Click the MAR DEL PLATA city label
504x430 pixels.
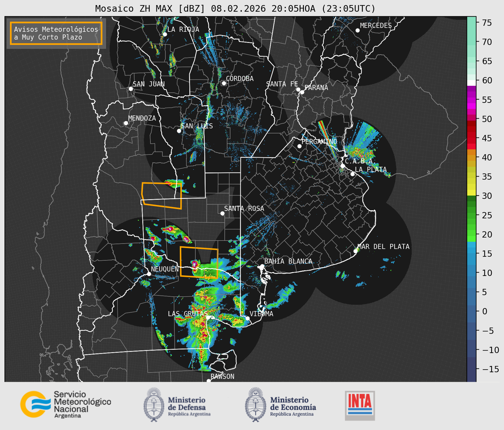[383, 247]
